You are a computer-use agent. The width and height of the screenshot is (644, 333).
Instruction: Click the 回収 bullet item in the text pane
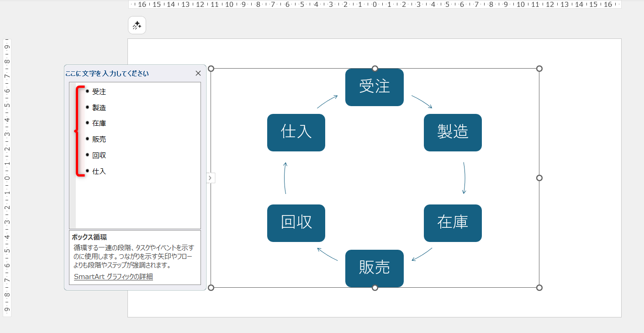[99, 155]
